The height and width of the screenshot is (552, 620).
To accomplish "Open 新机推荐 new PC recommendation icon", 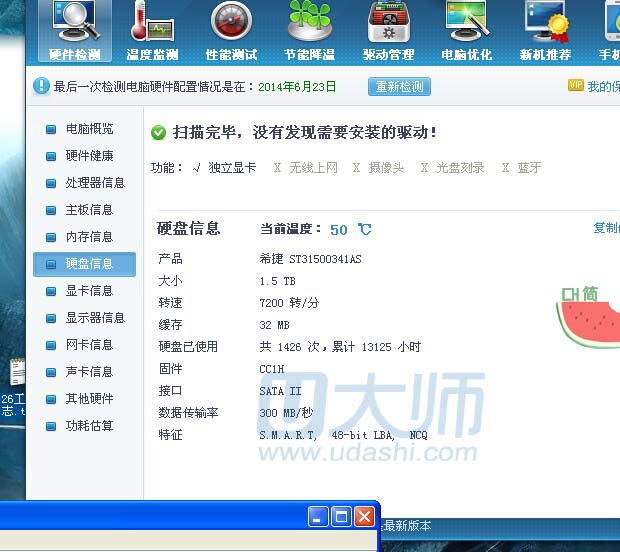I will point(546,30).
